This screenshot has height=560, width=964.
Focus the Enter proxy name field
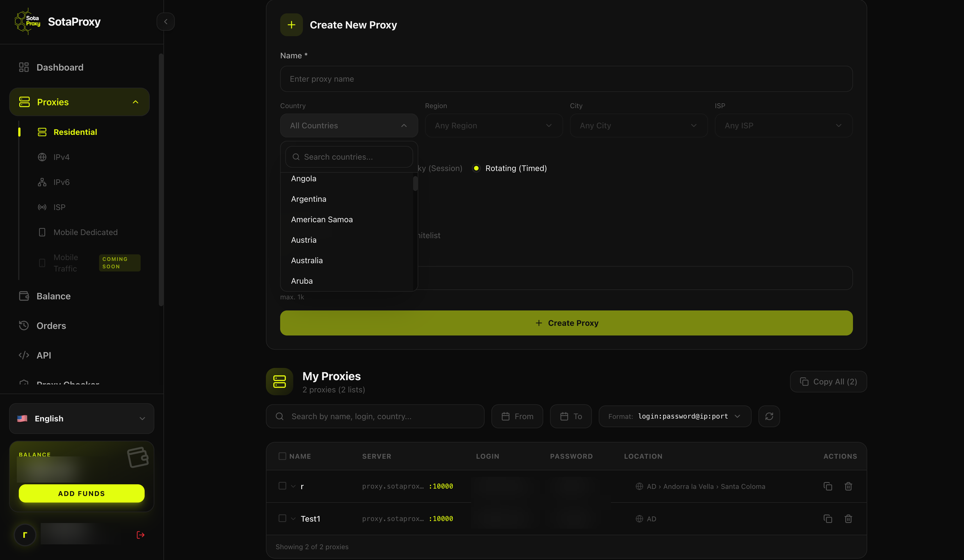[566, 79]
